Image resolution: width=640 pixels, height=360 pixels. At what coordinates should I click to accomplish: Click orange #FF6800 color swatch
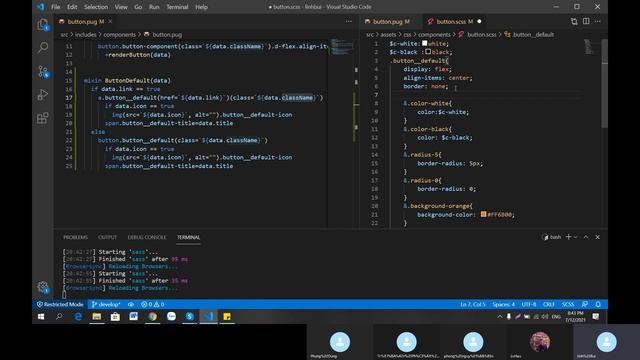click(x=483, y=214)
